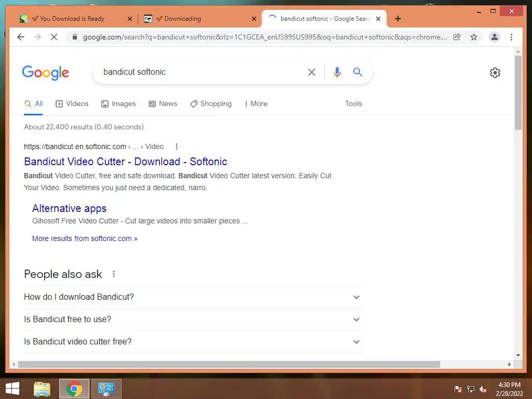Image resolution: width=532 pixels, height=399 pixels.
Task: Clear the search box with X
Action: pyautogui.click(x=312, y=72)
